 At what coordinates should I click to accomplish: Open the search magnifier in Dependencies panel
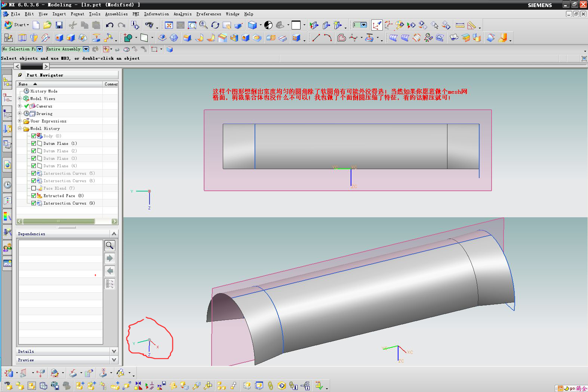coord(110,245)
